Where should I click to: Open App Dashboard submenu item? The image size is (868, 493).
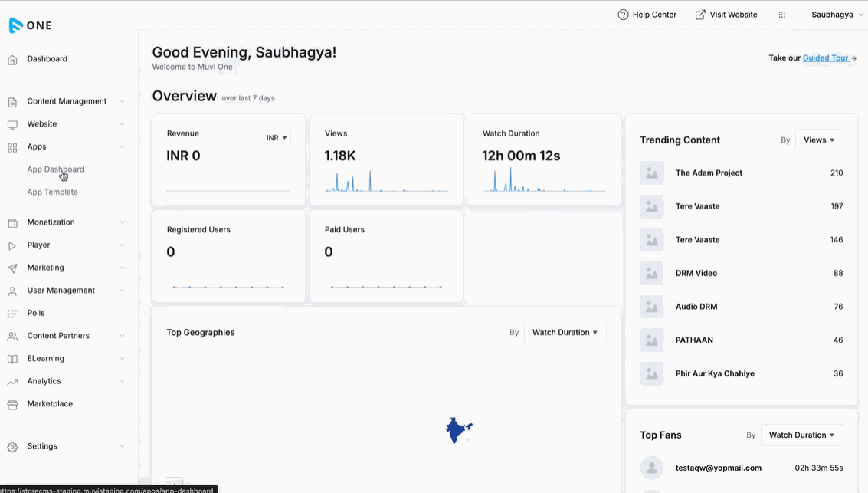55,169
